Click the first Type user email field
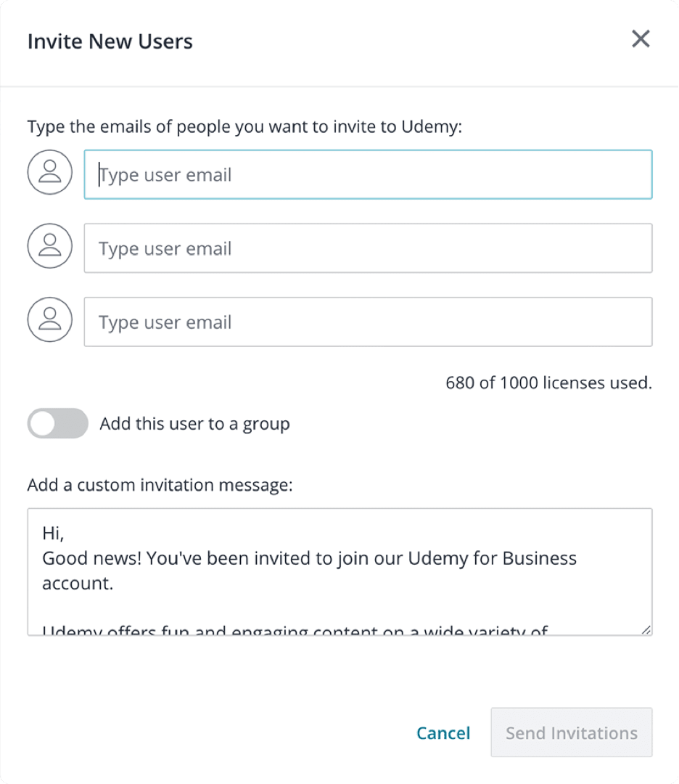 [368, 174]
